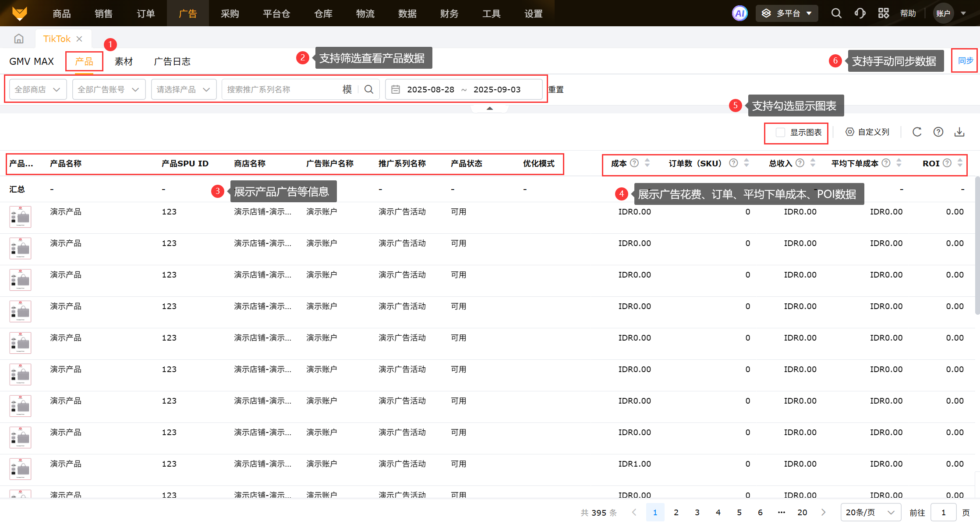Open the search magnifier in top bar
Viewport: 980px width, 524px height.
836,13
